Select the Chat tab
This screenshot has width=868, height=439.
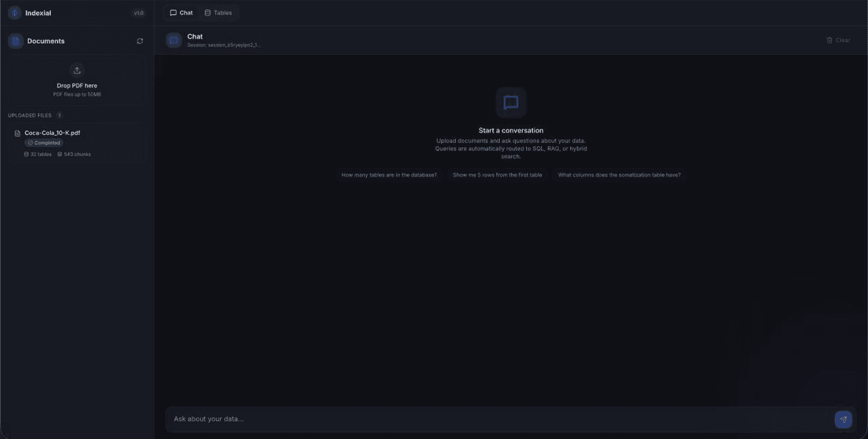pos(181,13)
